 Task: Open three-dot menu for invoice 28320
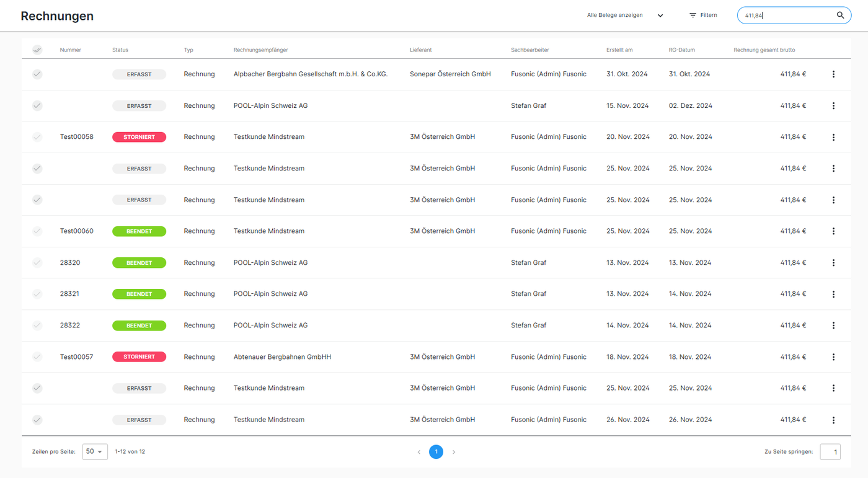(833, 263)
